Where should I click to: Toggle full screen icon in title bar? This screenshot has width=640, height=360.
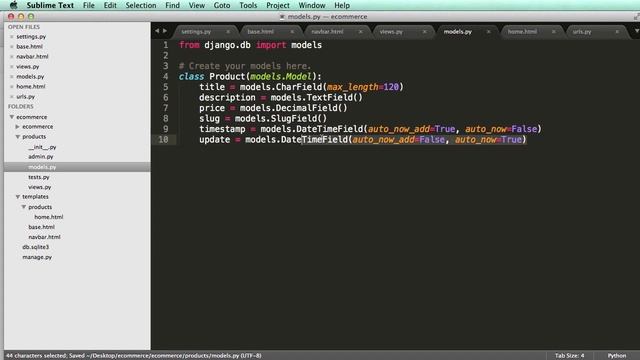pos(636,17)
